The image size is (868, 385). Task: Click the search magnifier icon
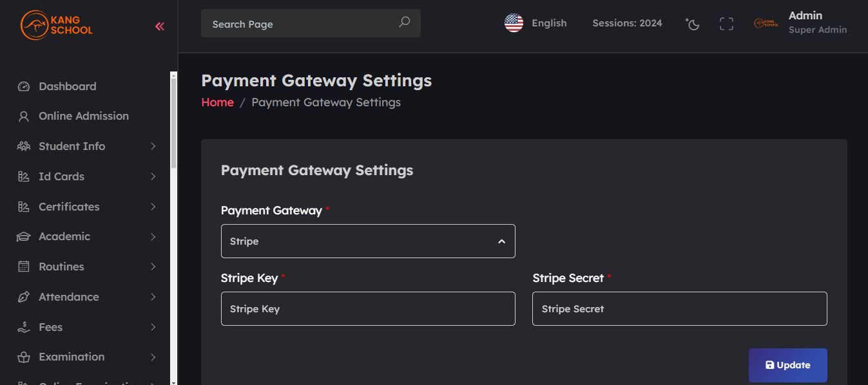[404, 23]
